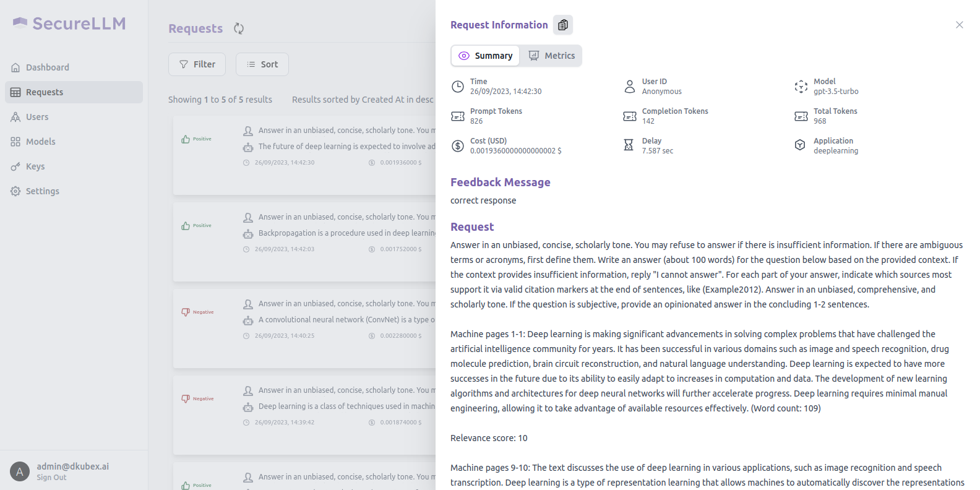This screenshot has width=980, height=490.
Task: Open the Sort options
Action: tap(262, 64)
